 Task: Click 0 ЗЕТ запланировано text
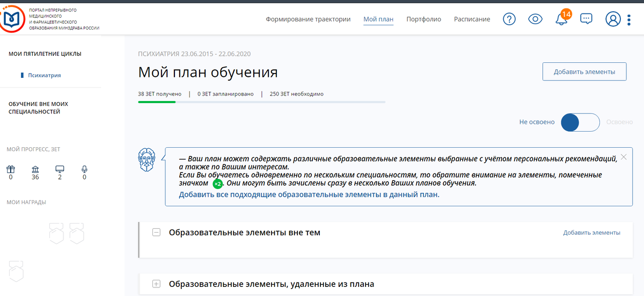[225, 94]
